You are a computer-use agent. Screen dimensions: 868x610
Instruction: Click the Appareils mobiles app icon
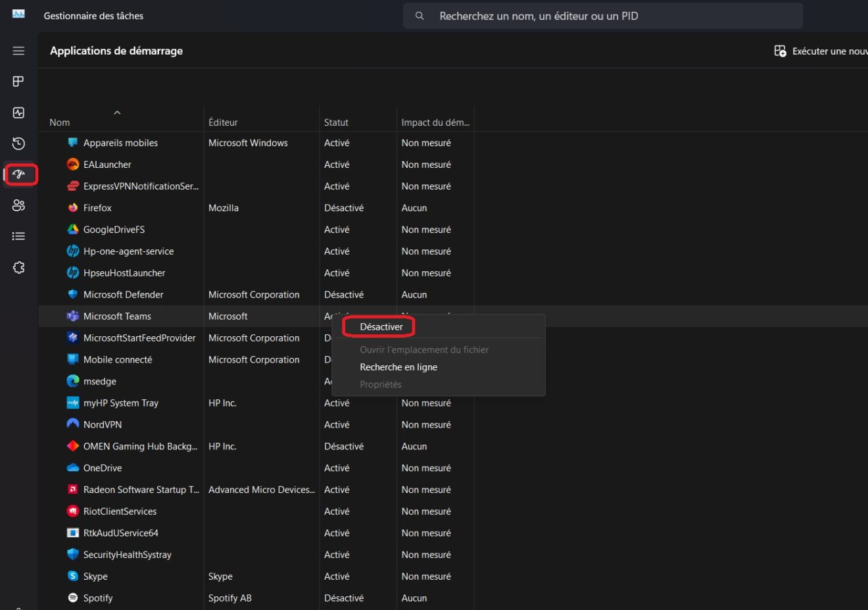73,143
